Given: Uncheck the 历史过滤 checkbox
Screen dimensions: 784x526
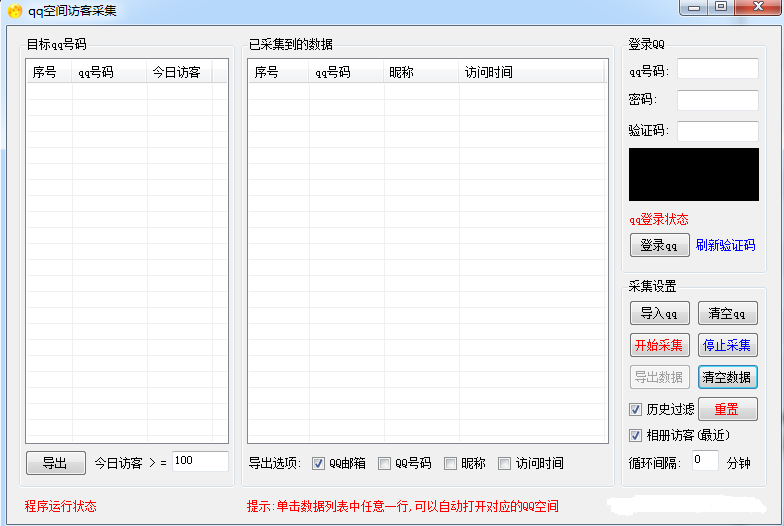Looking at the screenshot, I should tap(635, 409).
